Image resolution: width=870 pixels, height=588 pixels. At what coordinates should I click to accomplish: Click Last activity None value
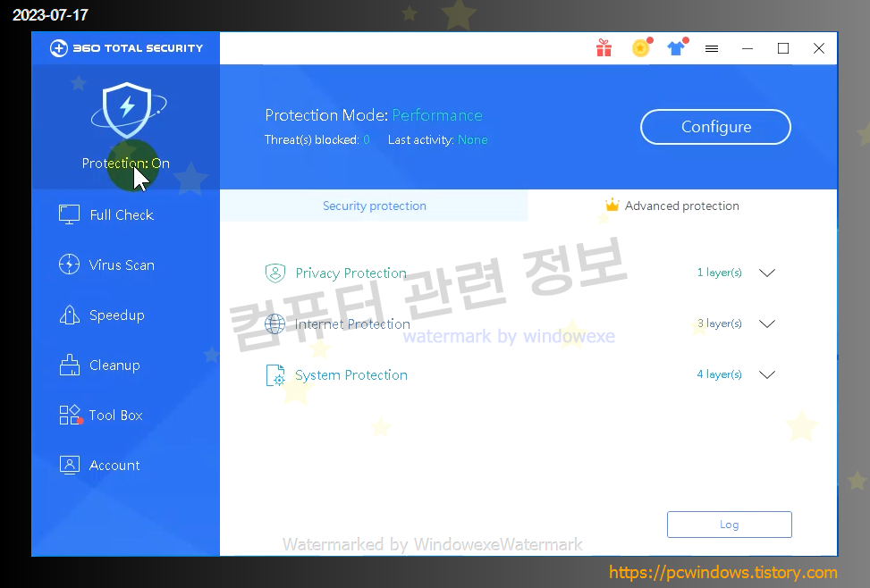473,139
